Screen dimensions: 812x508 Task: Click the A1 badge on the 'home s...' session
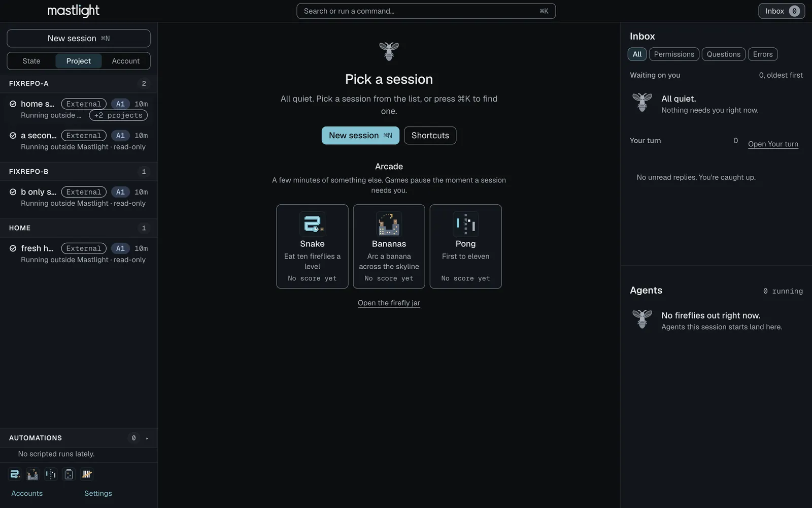tap(120, 104)
